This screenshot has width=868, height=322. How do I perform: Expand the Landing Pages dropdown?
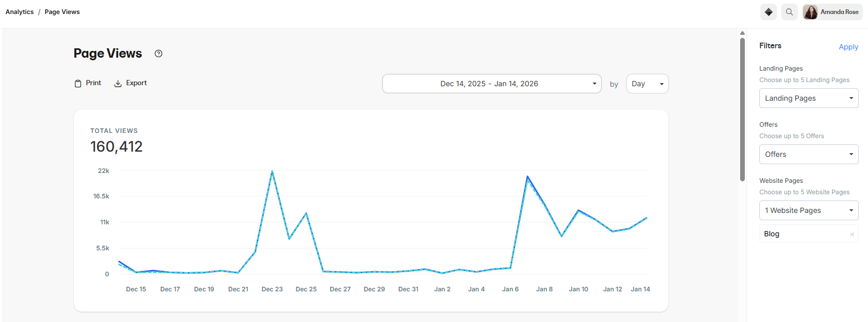(809, 98)
